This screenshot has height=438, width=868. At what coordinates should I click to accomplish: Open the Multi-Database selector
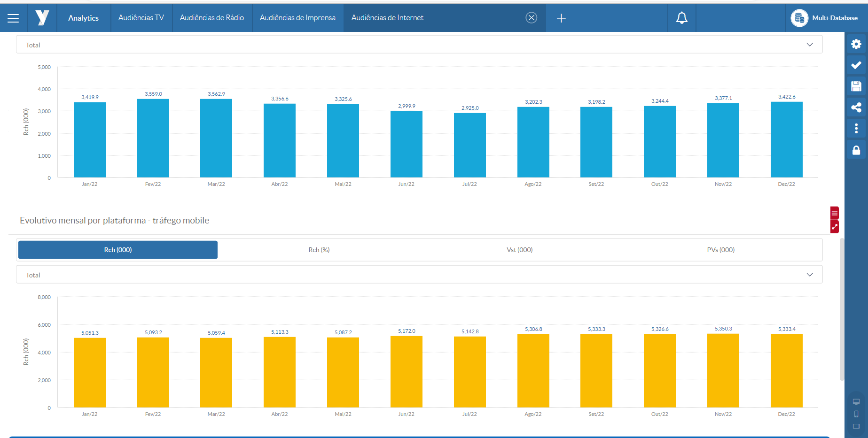click(825, 18)
